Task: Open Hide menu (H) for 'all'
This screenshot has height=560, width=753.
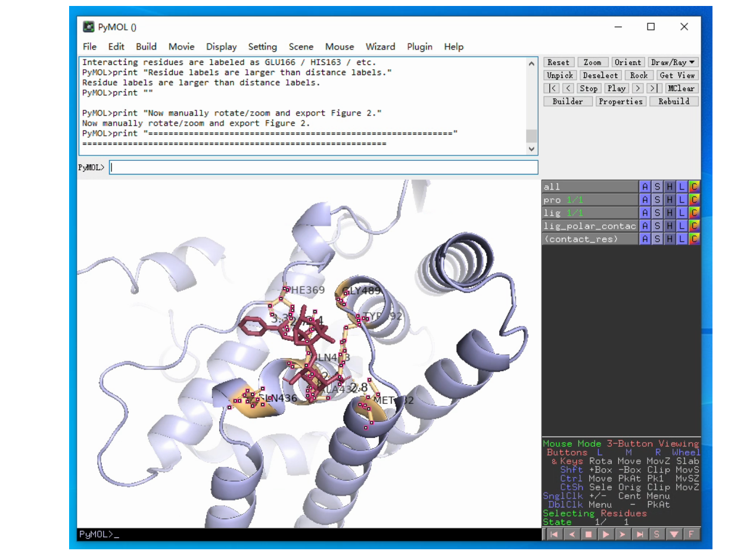Action: pos(670,186)
